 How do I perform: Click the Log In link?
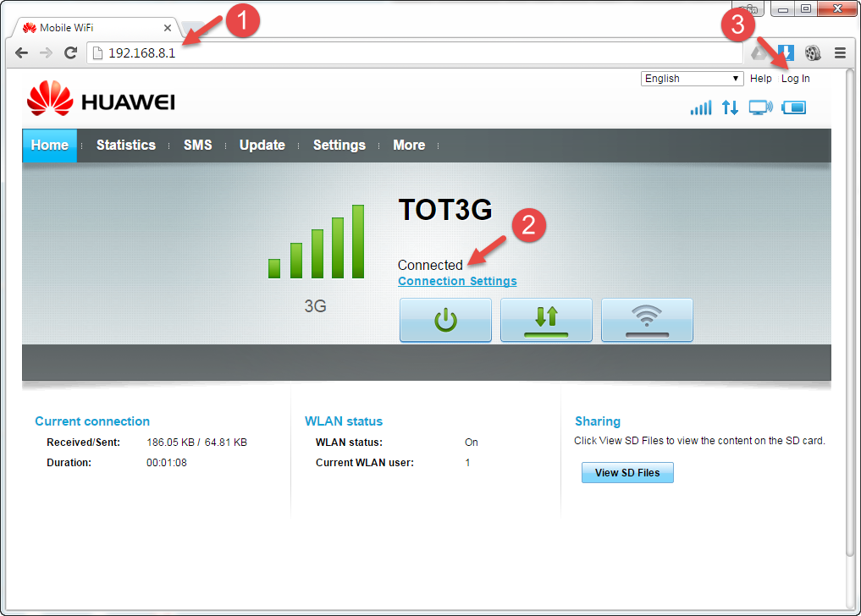click(795, 79)
